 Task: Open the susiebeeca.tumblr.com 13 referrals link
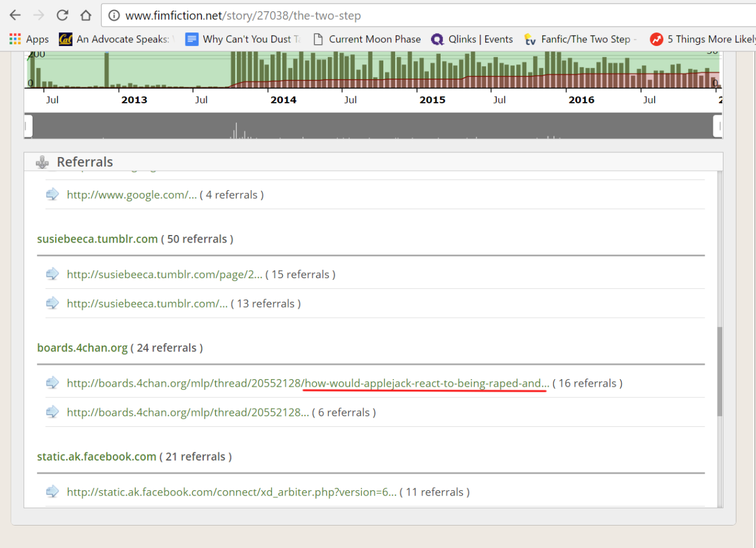pyautogui.click(x=147, y=304)
